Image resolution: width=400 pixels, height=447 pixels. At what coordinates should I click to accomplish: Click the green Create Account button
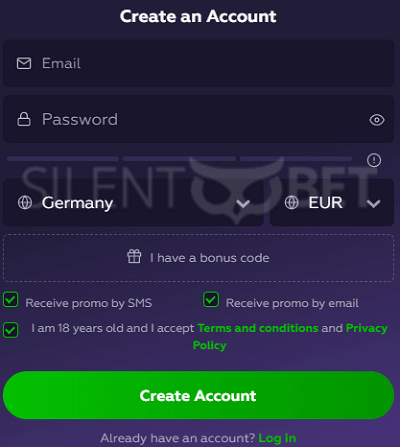tap(198, 395)
